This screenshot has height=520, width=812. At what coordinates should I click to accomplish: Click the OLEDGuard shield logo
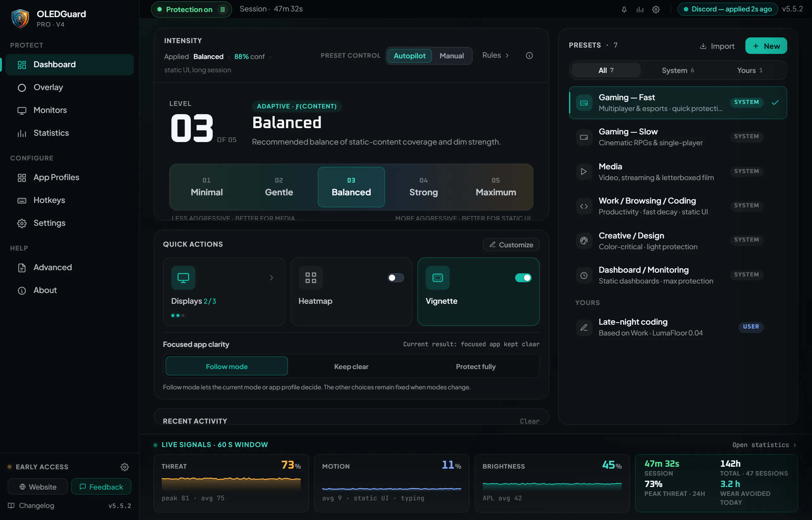20,19
